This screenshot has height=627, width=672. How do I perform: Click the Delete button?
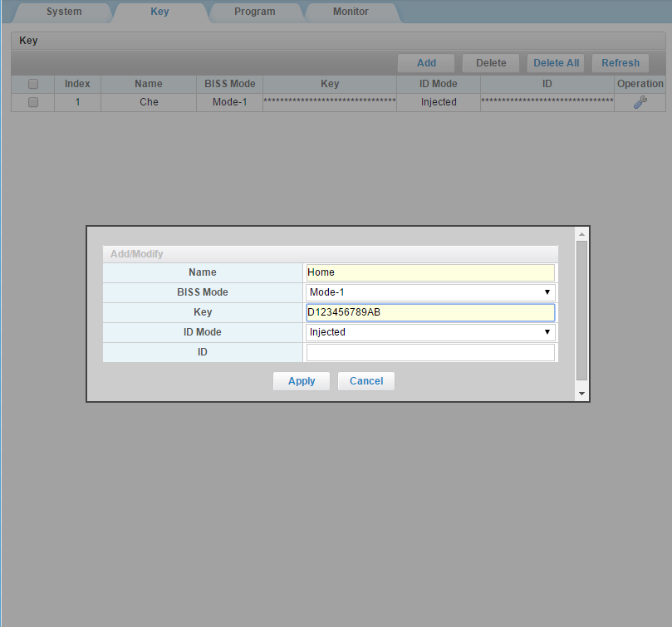click(491, 63)
